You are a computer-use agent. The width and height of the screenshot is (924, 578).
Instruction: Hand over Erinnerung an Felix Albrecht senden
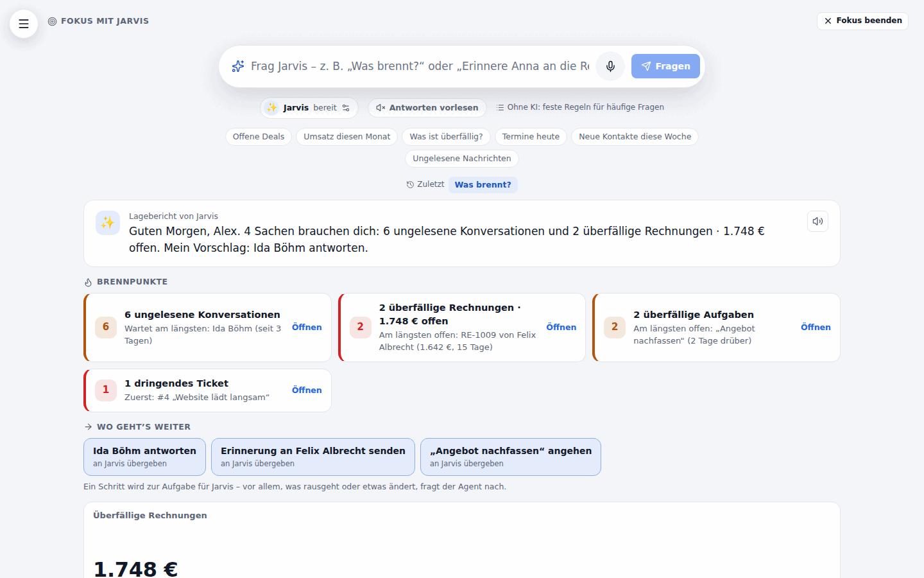click(x=313, y=457)
